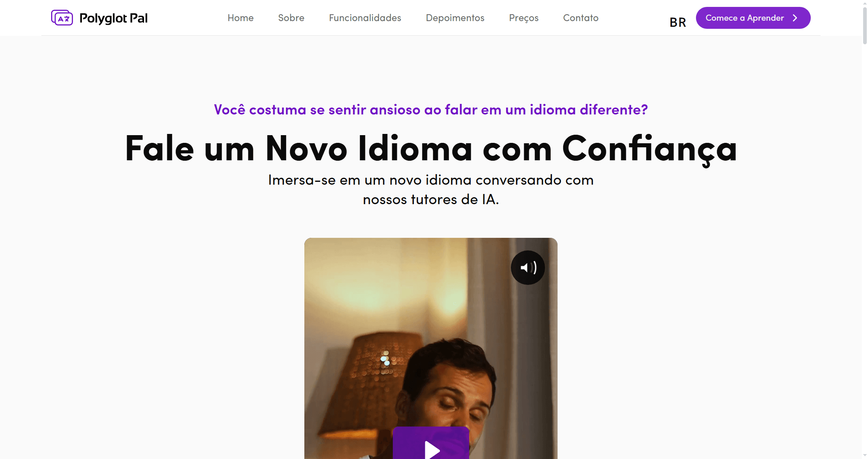
Task: Click the scrollbar up arrow
Action: [864, 3]
